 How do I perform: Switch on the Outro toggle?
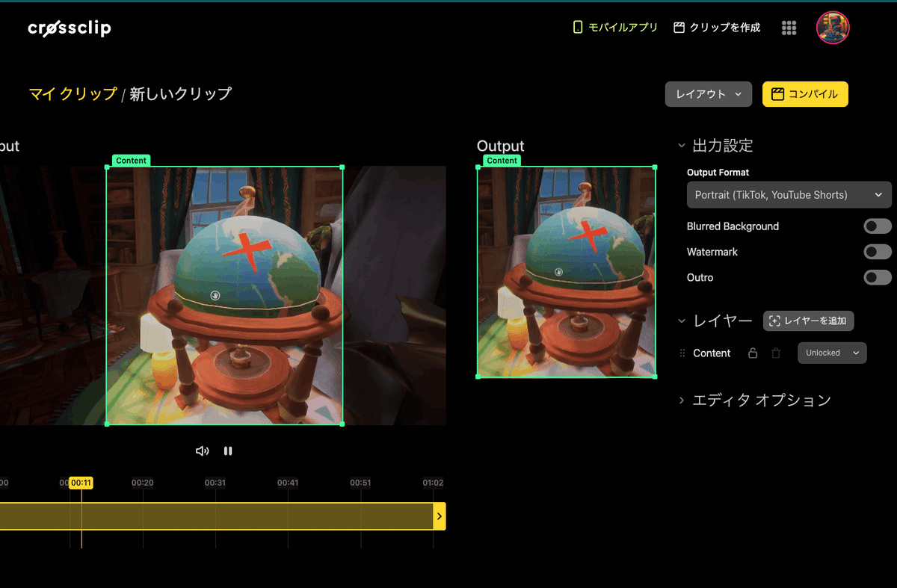878,277
